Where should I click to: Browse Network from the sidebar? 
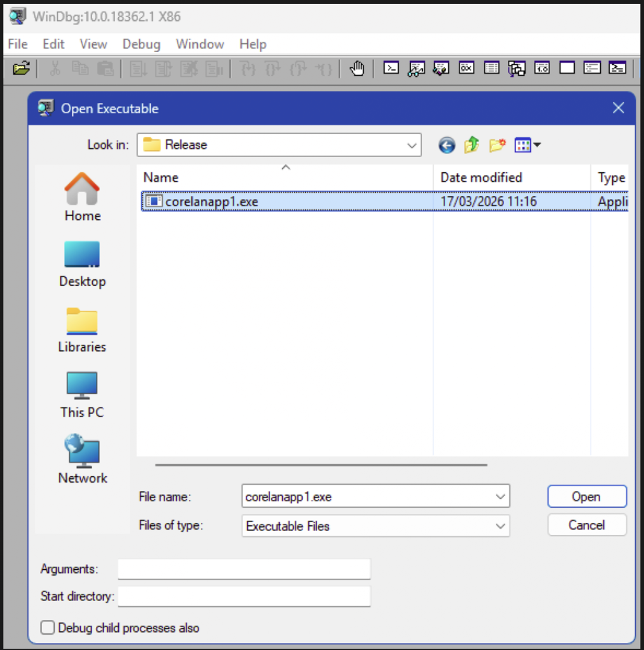[x=83, y=460]
